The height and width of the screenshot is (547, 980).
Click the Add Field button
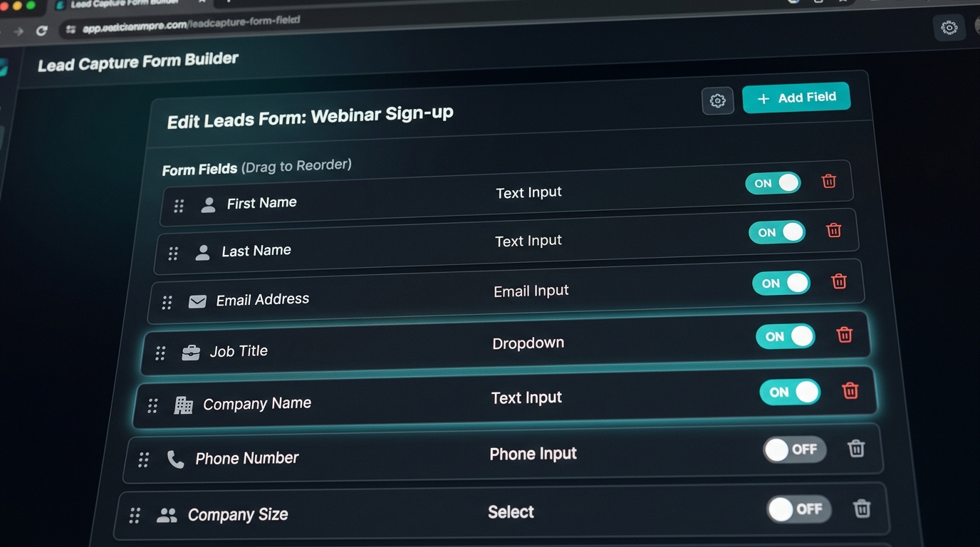796,98
